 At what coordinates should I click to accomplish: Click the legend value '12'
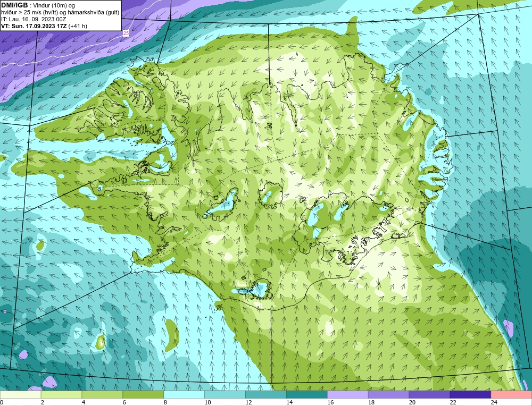click(248, 402)
